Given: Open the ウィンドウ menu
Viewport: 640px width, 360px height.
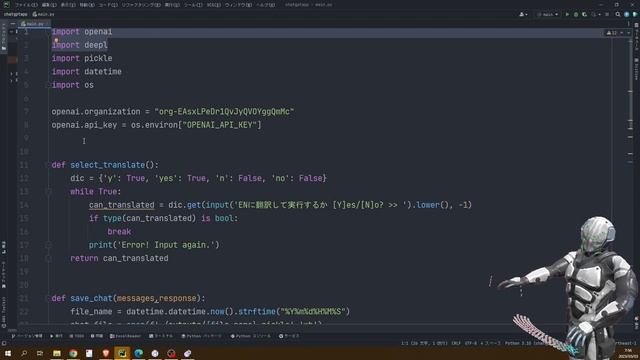Looking at the screenshot, I should click(x=238, y=5).
